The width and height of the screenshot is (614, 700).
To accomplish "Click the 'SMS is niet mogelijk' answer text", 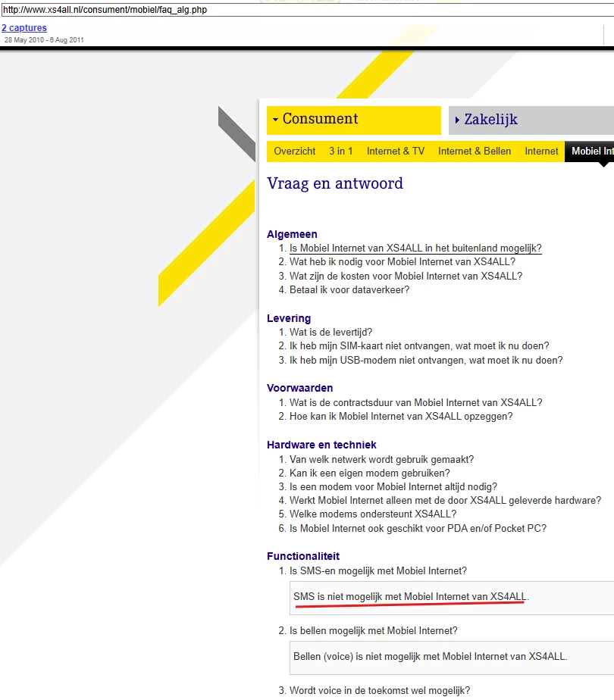I will point(411,597).
